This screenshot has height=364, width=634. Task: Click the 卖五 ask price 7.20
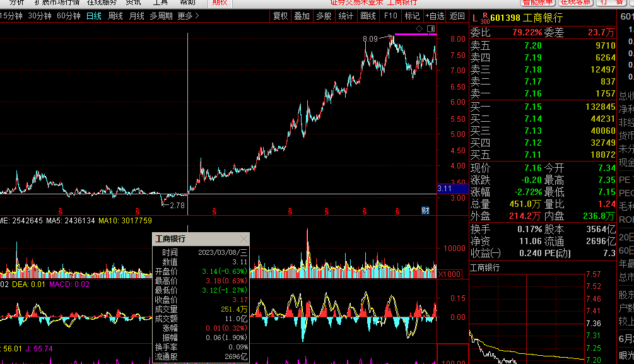pyautogui.click(x=533, y=45)
